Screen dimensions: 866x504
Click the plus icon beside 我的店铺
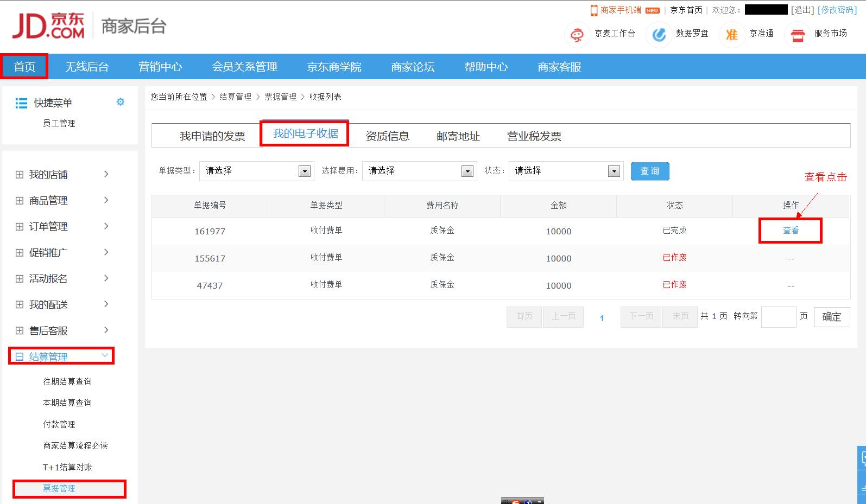(20, 175)
